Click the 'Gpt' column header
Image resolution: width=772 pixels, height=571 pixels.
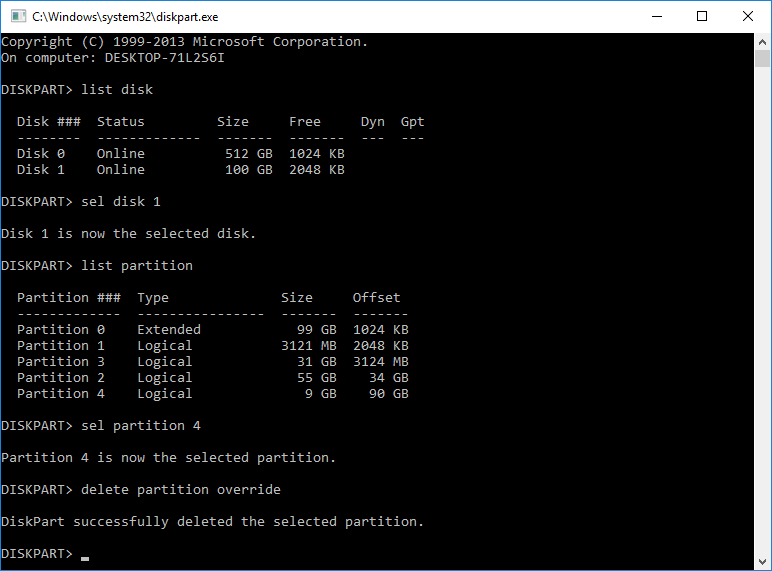[x=413, y=122]
